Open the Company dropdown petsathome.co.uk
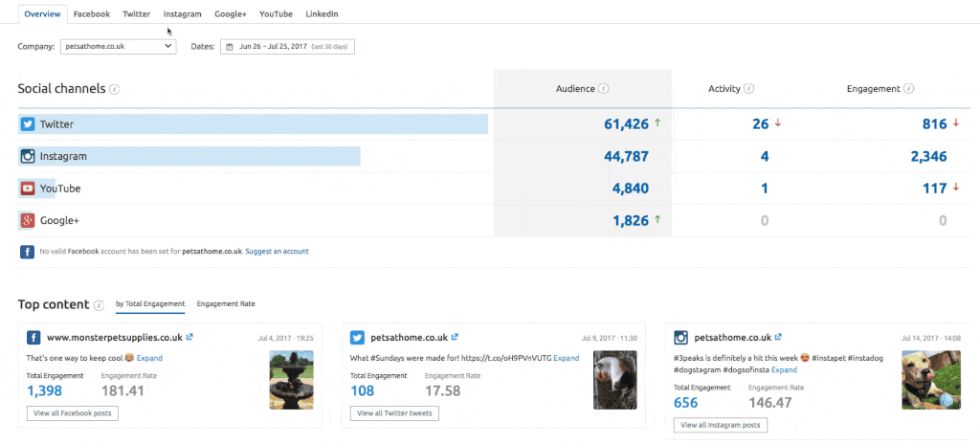Viewport: 980px width, 444px height. point(118,46)
